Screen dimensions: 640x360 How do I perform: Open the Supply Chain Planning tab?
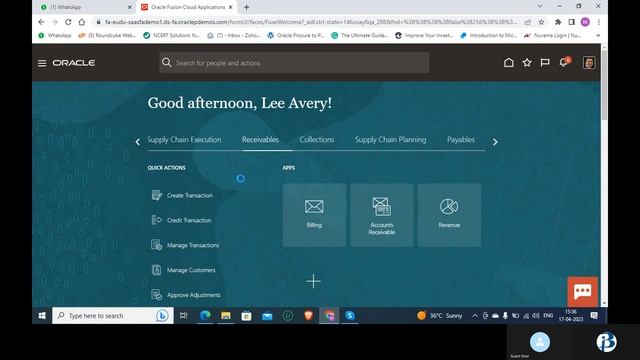pyautogui.click(x=390, y=140)
